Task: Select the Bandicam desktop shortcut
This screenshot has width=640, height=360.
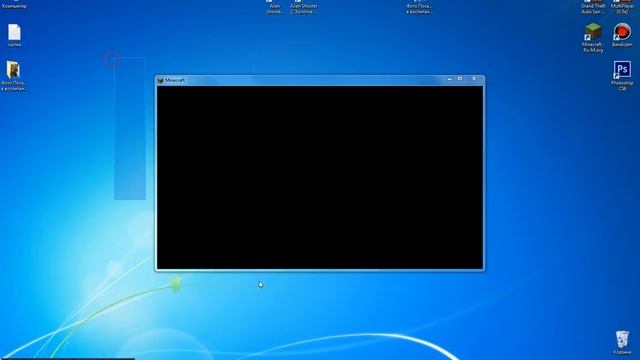Action: click(x=622, y=35)
